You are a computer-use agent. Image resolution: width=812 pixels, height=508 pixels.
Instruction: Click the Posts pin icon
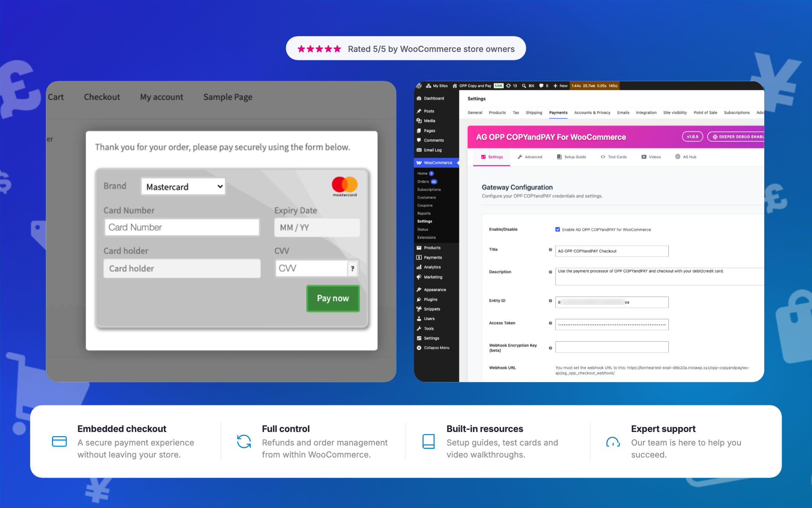coord(419,111)
